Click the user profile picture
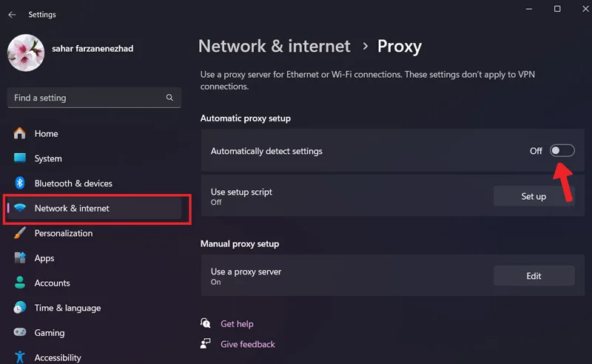Image resolution: width=592 pixels, height=364 pixels. pyautogui.click(x=25, y=53)
